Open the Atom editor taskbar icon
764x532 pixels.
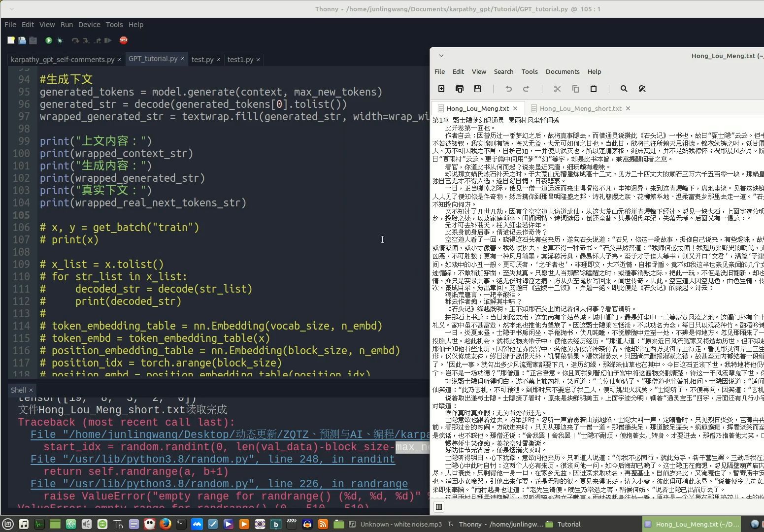(x=71, y=524)
